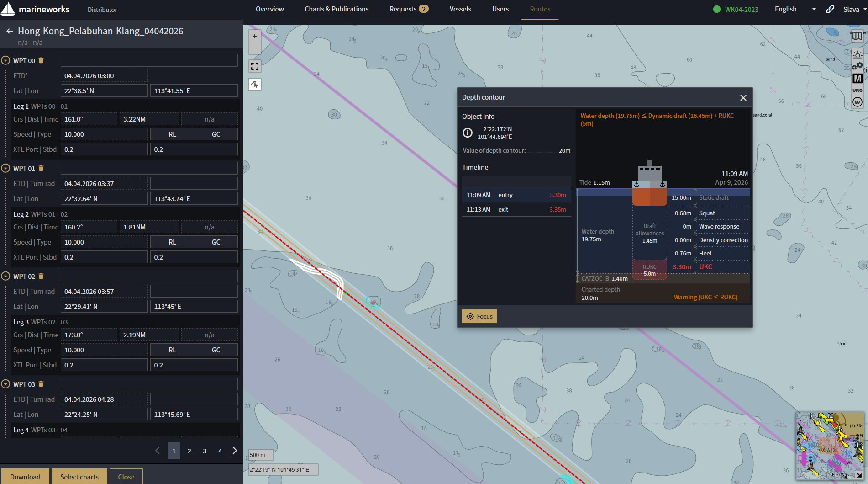
Task: Collapse the WPT 03 section
Action: [x=5, y=384]
